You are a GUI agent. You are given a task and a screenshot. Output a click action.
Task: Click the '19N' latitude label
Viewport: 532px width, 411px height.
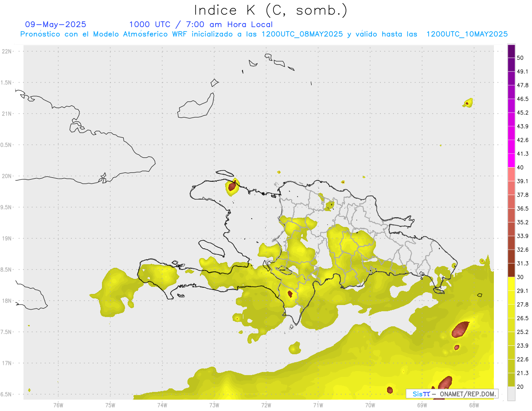(x=7, y=239)
